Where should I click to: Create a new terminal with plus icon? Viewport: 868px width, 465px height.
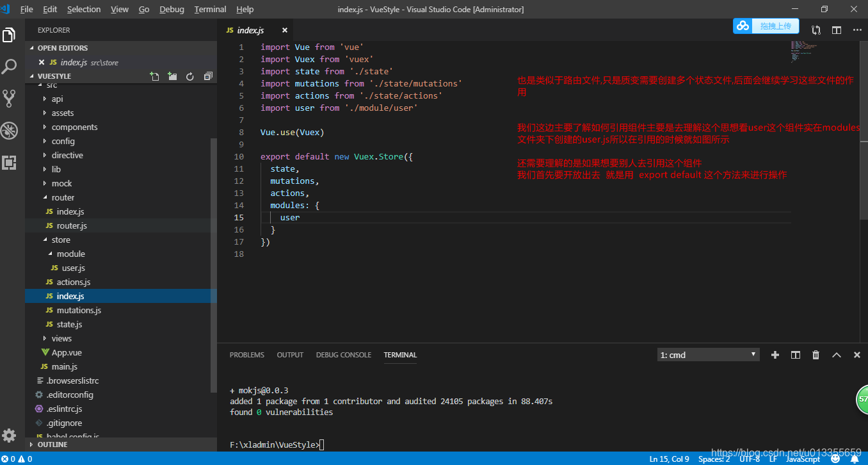(775, 355)
